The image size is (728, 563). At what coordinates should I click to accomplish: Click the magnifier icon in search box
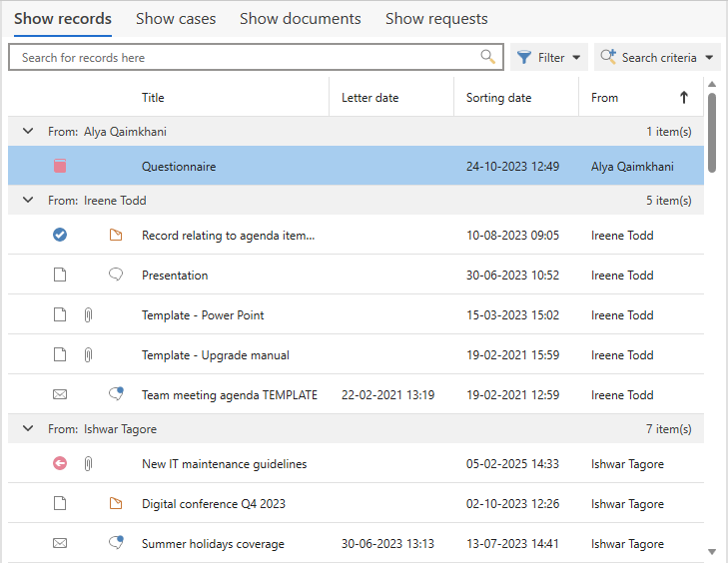coord(487,57)
